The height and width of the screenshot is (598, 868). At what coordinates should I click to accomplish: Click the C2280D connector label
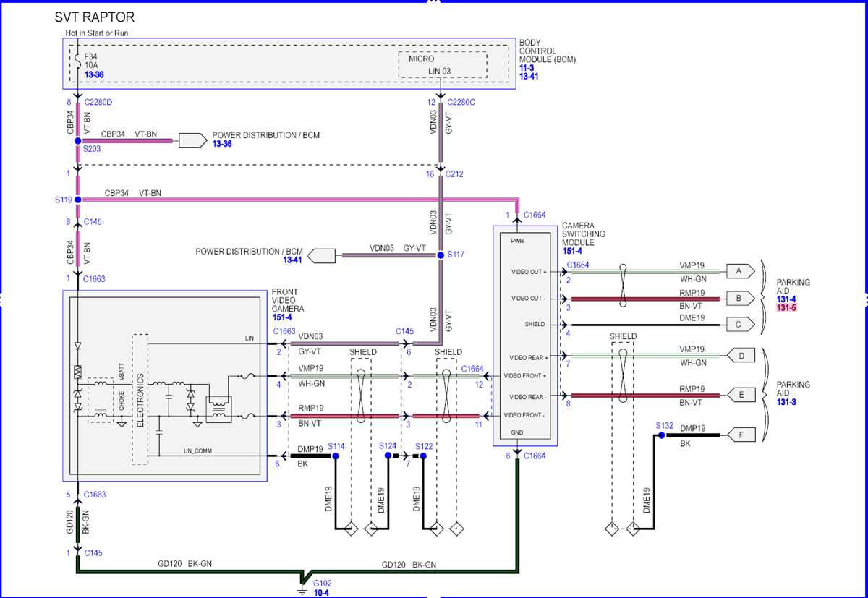[99, 102]
